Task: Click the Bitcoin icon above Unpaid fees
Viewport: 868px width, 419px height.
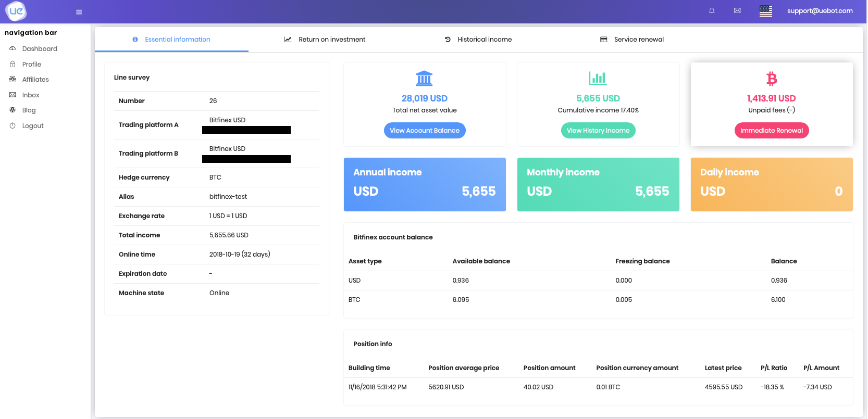Action: point(772,79)
